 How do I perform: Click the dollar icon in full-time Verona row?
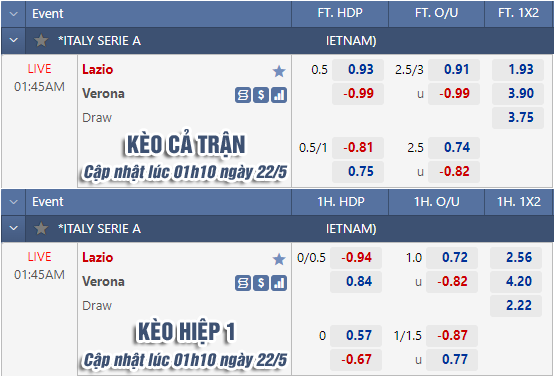tap(261, 95)
